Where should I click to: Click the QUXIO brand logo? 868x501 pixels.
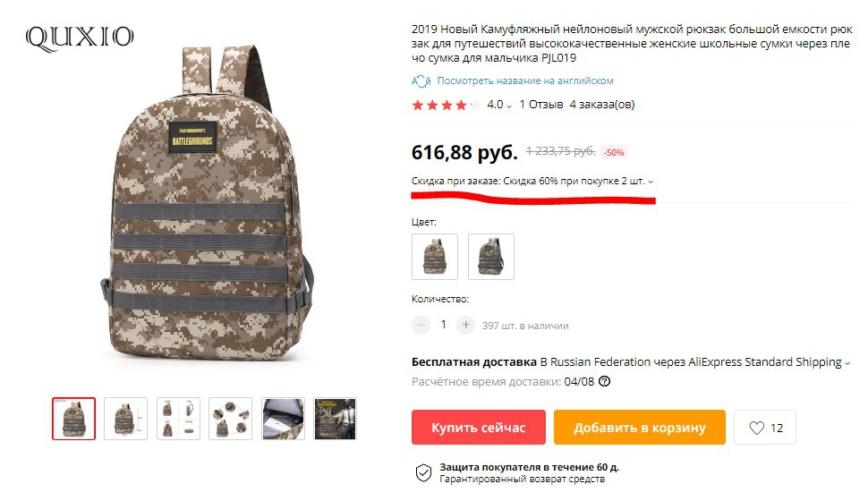pos(79,38)
